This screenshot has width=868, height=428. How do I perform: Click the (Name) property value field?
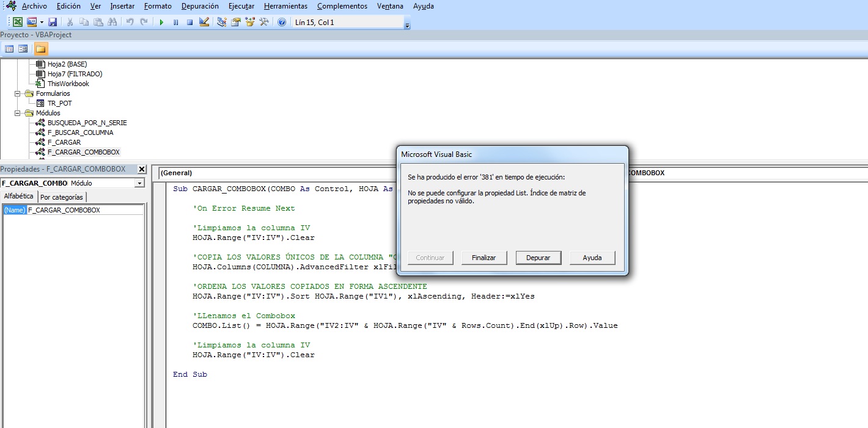tap(85, 210)
